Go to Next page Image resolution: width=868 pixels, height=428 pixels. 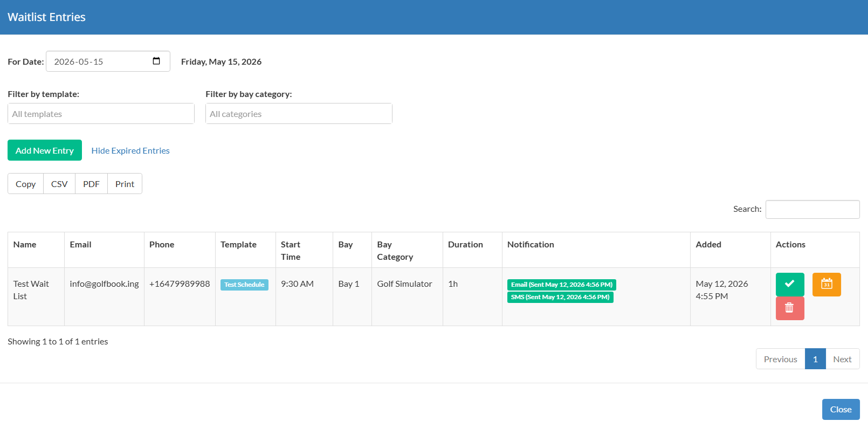coord(842,359)
